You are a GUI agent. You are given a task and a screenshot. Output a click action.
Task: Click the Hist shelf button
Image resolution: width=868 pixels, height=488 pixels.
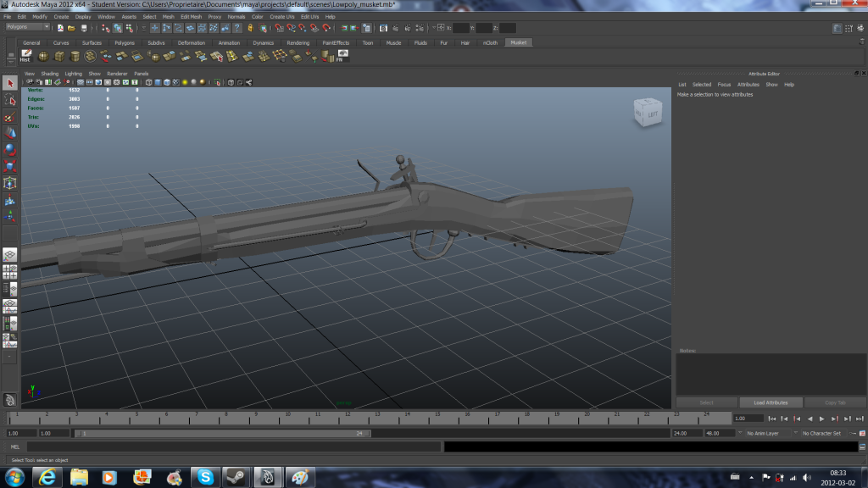25,56
